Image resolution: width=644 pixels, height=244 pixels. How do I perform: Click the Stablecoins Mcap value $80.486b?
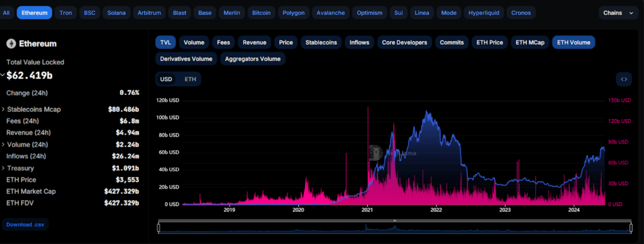(x=124, y=109)
